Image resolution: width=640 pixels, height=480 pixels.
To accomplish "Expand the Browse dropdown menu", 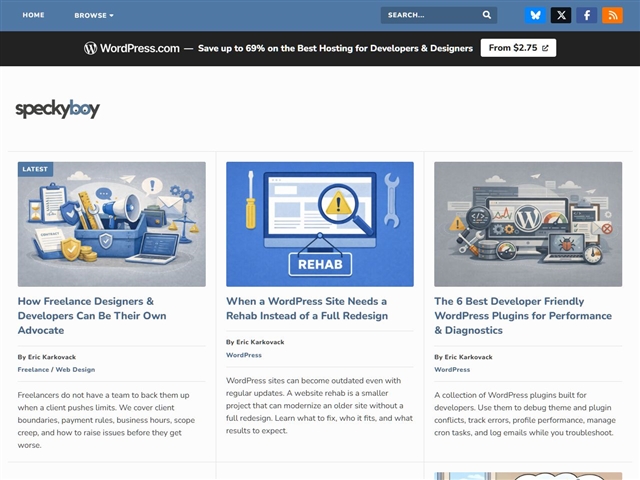I will (x=93, y=15).
